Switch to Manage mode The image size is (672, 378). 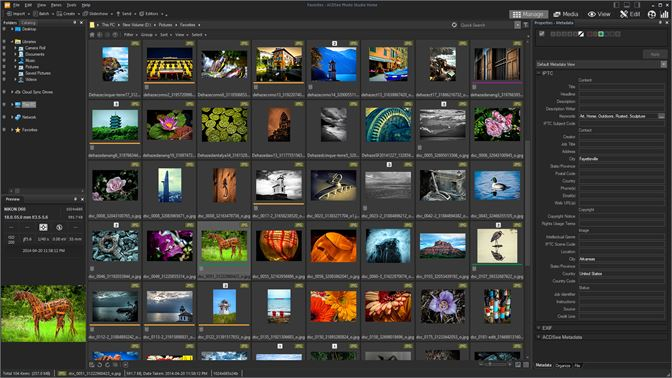coord(528,14)
